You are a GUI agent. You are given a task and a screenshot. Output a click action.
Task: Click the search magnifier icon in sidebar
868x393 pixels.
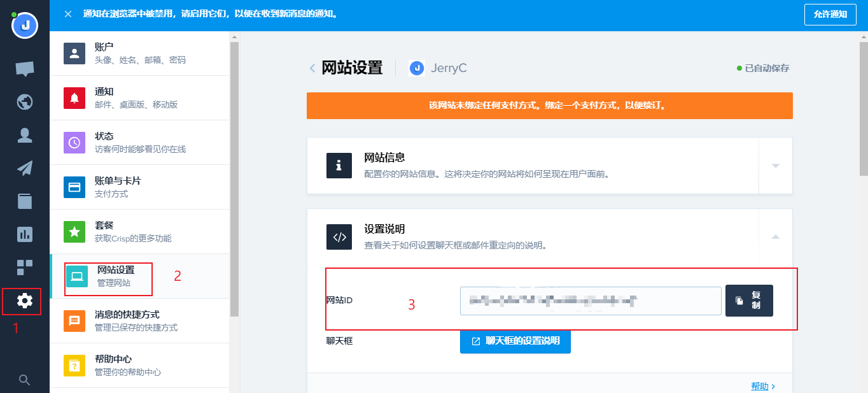tap(24, 380)
